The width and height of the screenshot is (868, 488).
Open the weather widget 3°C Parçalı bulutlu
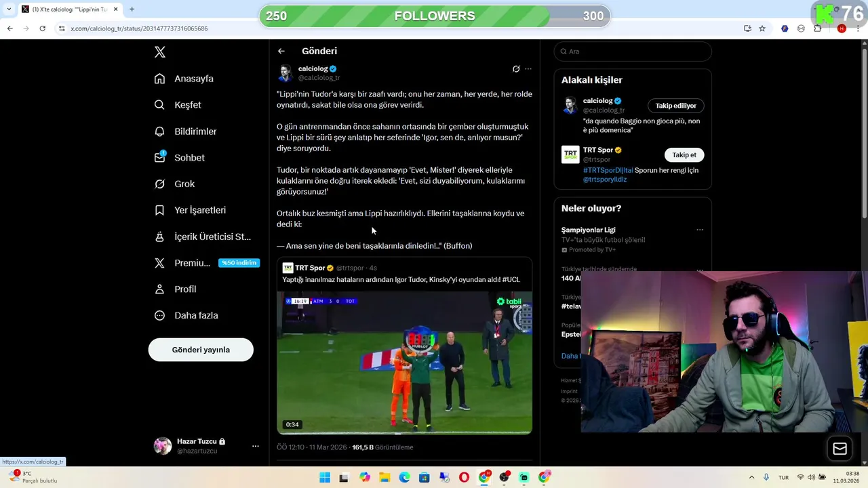(32, 477)
